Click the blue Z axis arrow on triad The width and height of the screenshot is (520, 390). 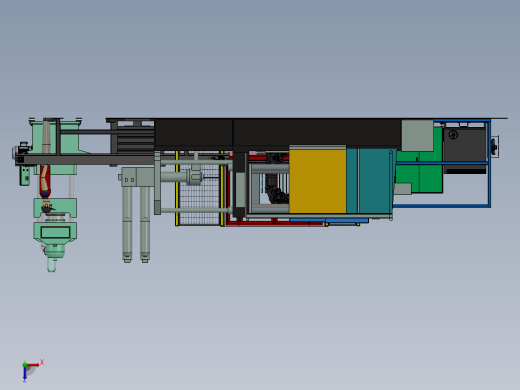pyautogui.click(x=25, y=374)
